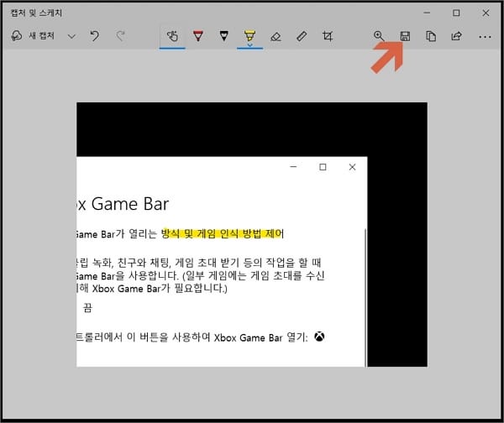This screenshot has height=423, width=504.
Task: Select the ruler tool
Action: 302,36
